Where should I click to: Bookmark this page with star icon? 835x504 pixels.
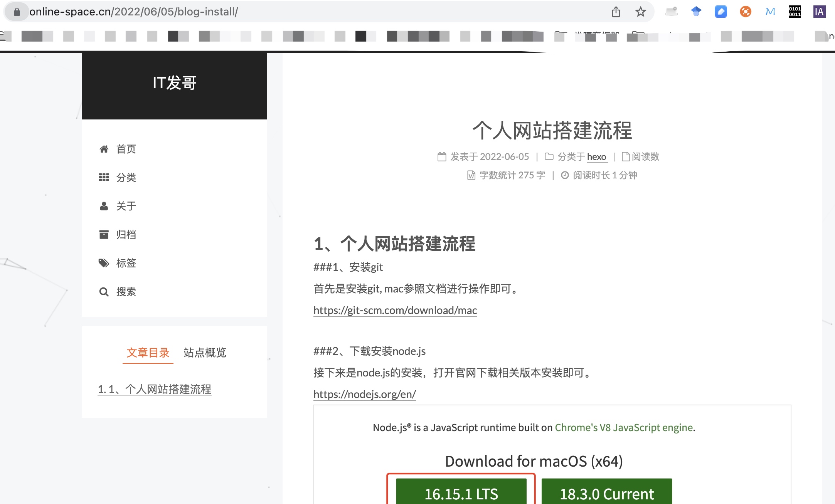(x=640, y=12)
